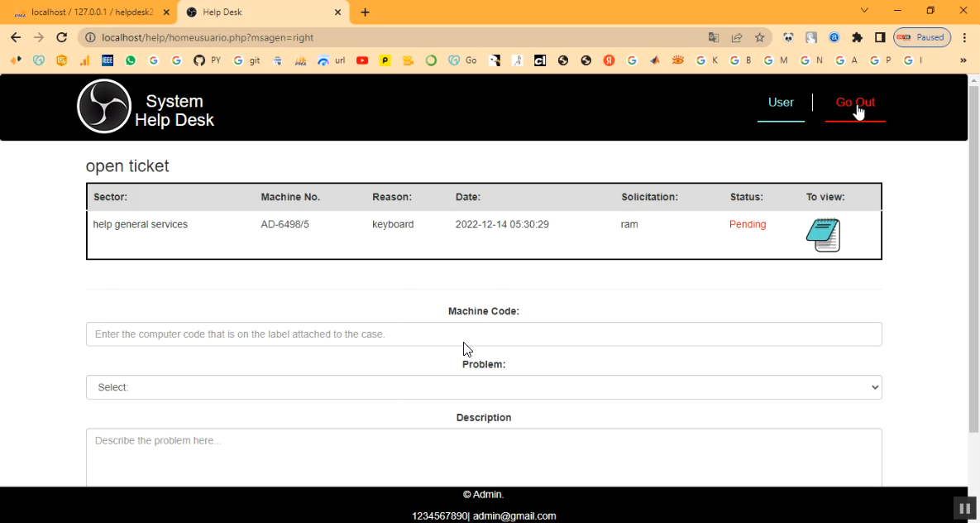Open the Google 'K' bookmark

coord(707,60)
